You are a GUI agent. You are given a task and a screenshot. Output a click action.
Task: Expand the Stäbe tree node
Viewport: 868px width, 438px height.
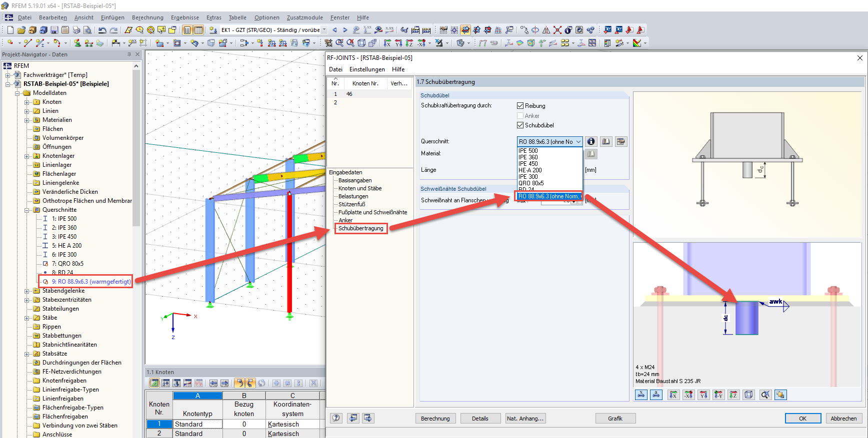coord(27,318)
